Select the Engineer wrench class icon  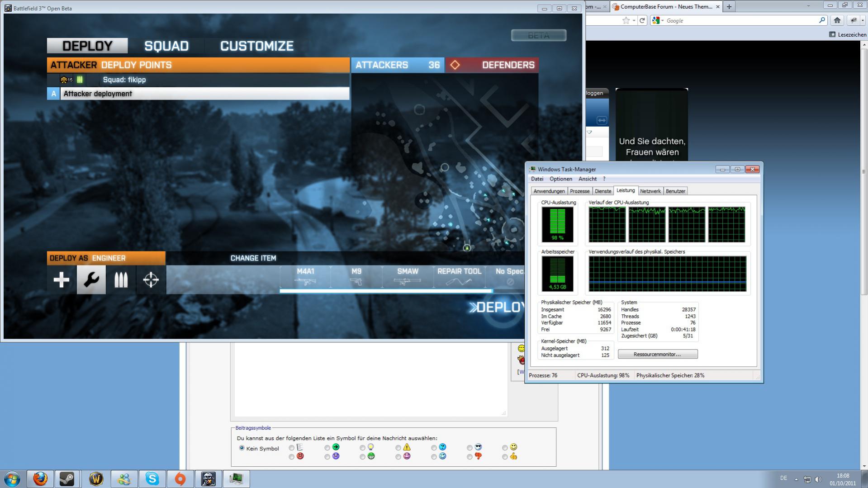click(91, 280)
